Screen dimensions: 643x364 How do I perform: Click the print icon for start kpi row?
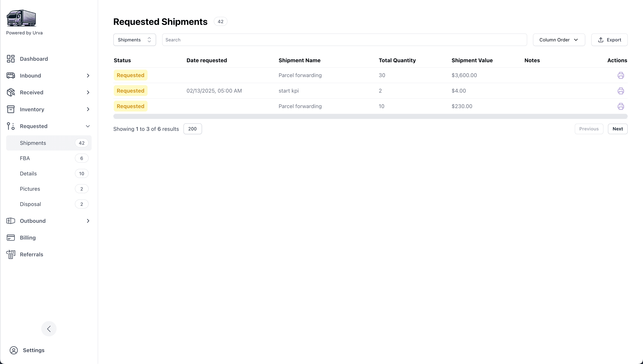[620, 91]
